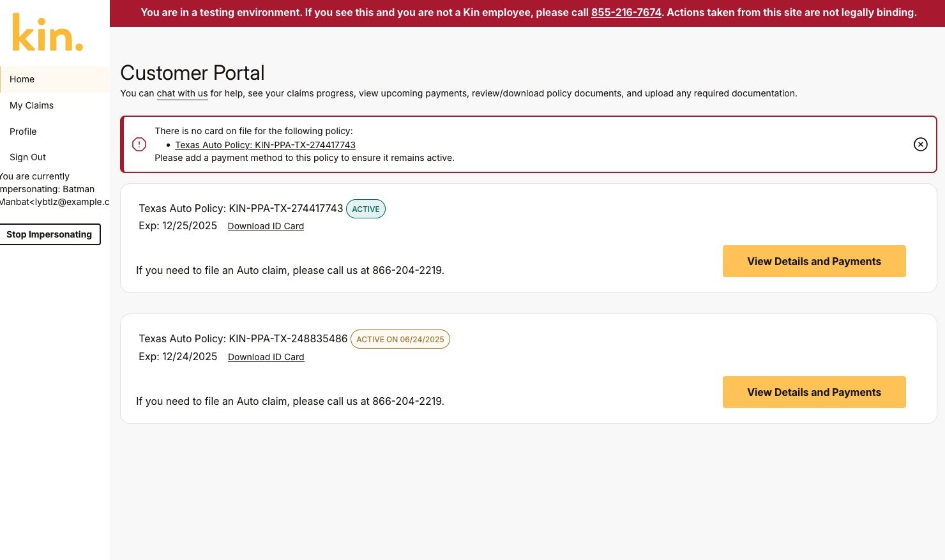This screenshot has width=945, height=560.
Task: Click auto claim phone text in first card
Action: point(290,270)
